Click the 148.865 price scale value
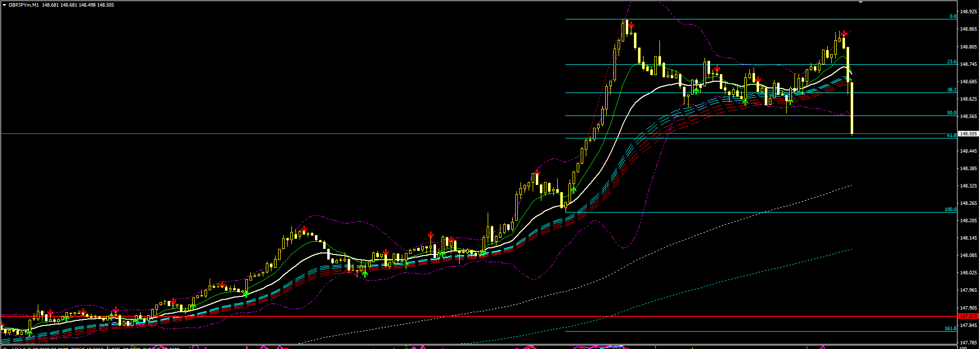 [x=968, y=29]
